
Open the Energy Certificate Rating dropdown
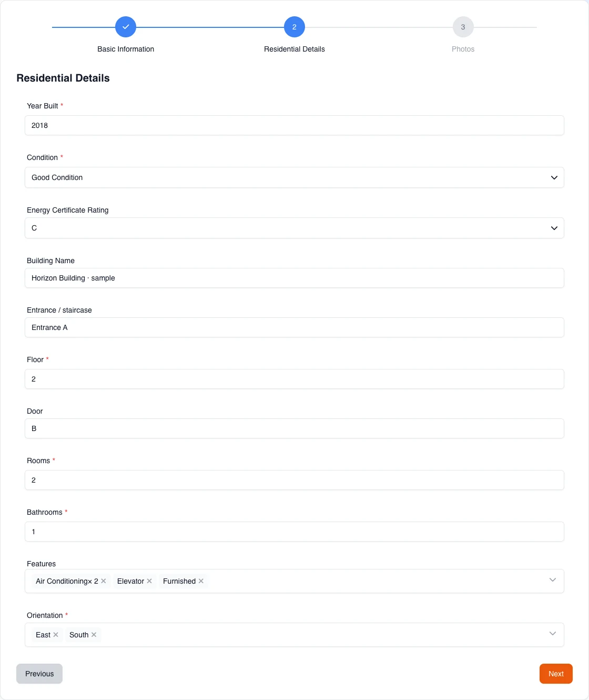point(294,228)
